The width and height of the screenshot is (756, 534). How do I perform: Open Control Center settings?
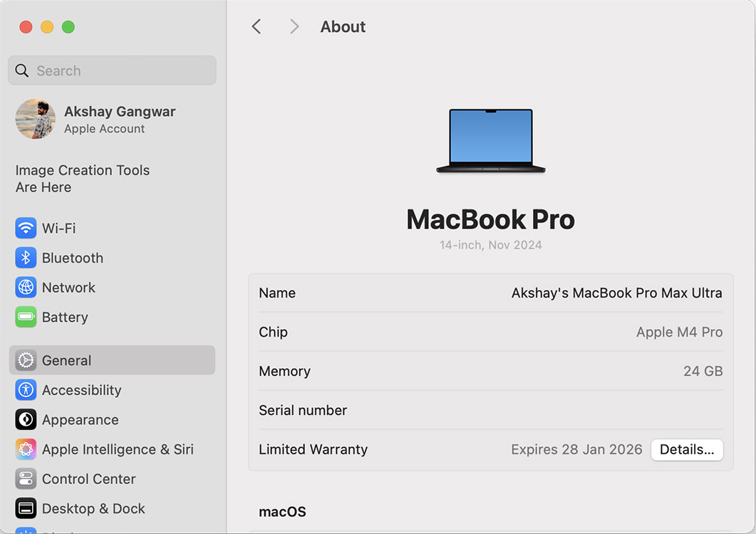26,478
